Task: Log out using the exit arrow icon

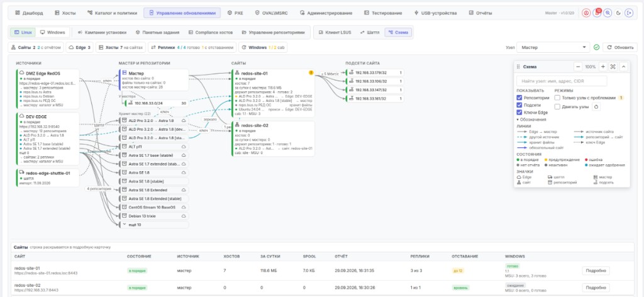Action: (629, 13)
